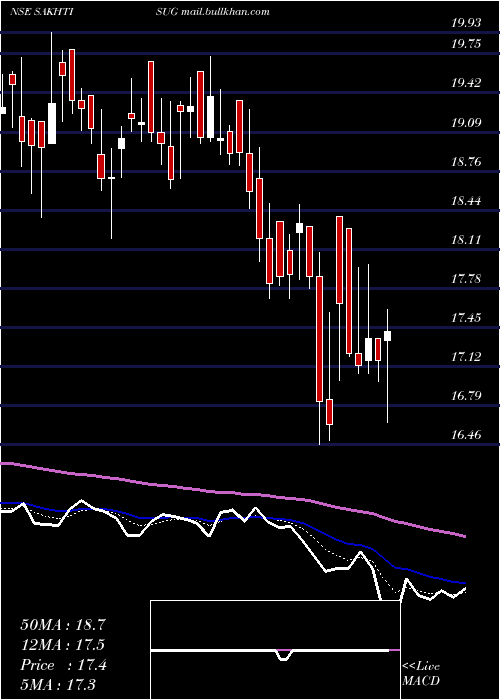Click the 16.46 price level label

click(466, 434)
